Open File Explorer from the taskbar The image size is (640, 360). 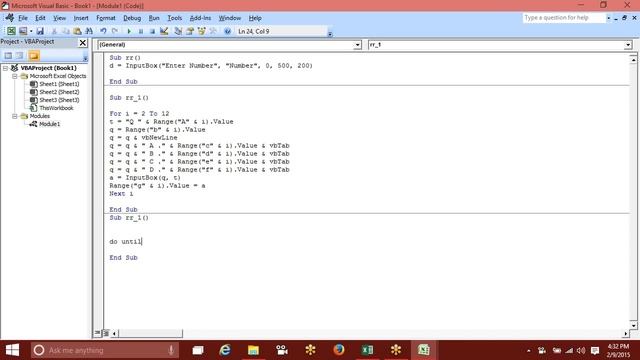point(253,350)
